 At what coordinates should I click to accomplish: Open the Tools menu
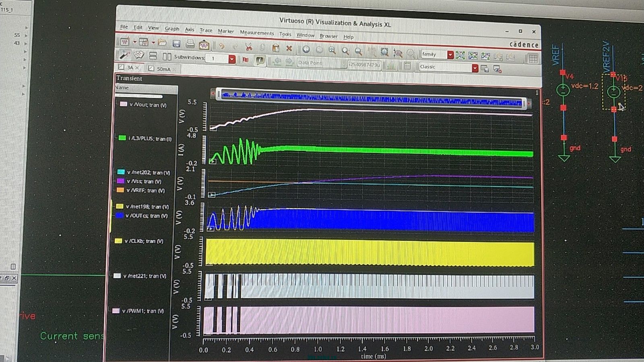point(285,34)
